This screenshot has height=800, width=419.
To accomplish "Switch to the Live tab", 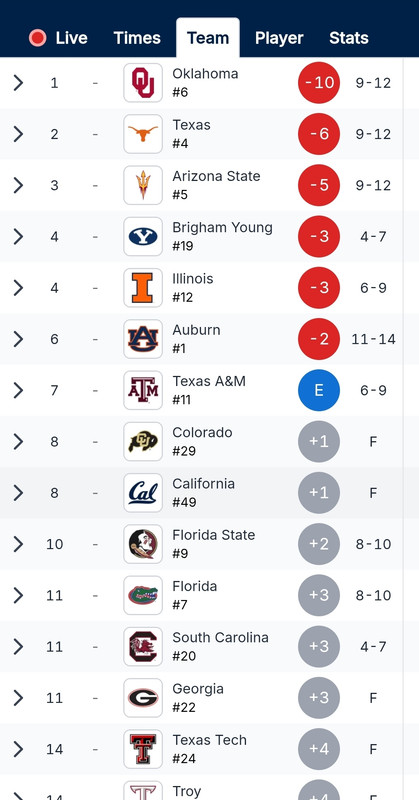I will coord(58,38).
